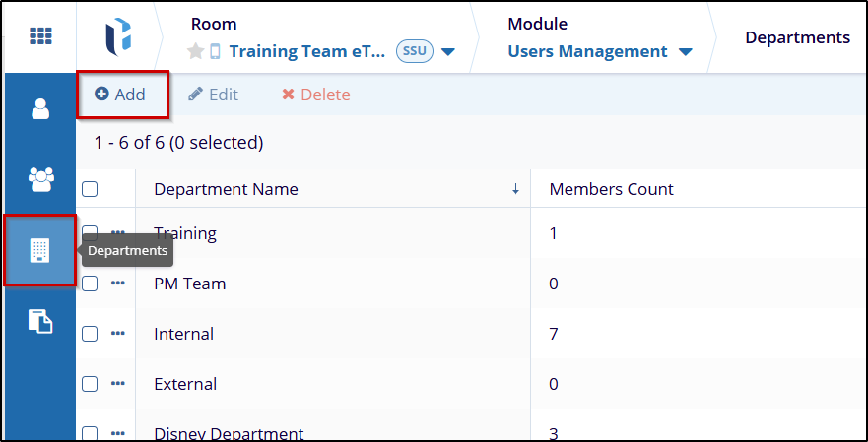
Task: Open the Users icon in the sidebar
Action: coord(40,109)
